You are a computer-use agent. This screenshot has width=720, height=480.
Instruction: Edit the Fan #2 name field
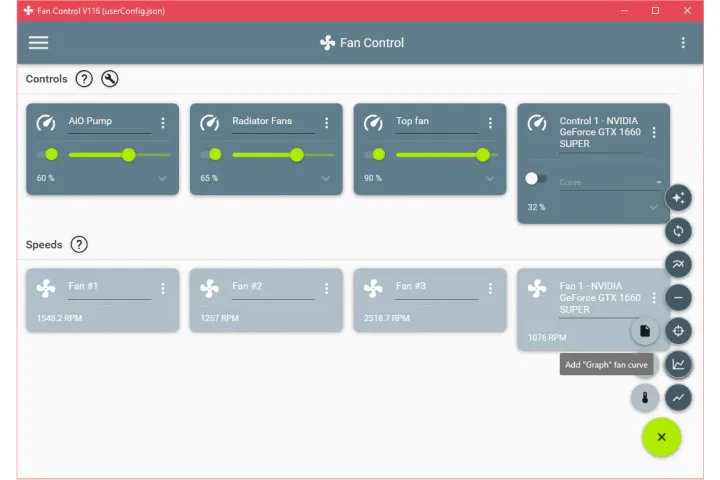click(273, 288)
